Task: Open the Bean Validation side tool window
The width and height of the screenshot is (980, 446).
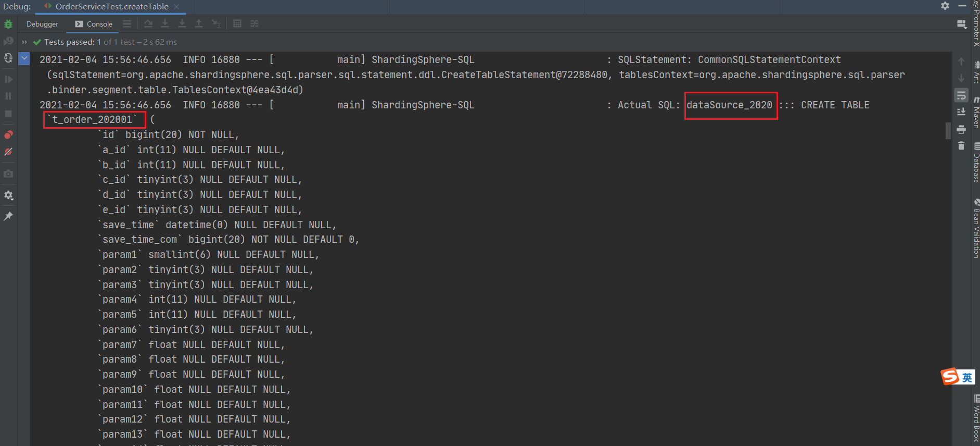Action: coord(976,229)
